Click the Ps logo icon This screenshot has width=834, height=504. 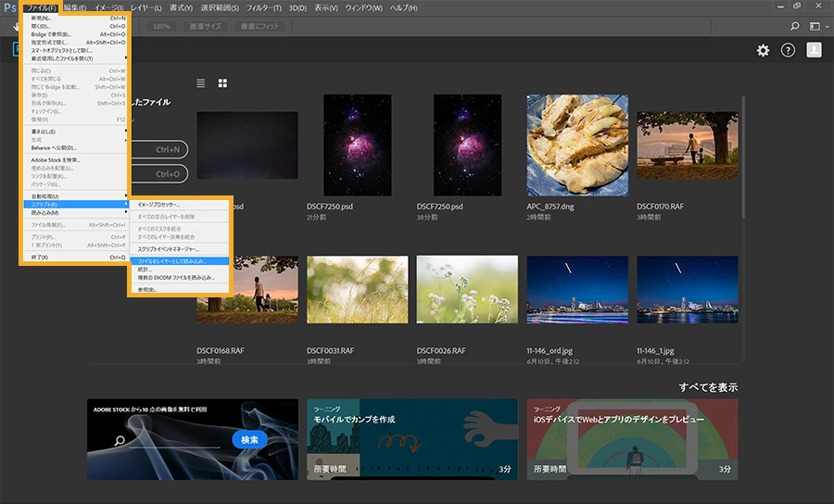pyautogui.click(x=10, y=7)
